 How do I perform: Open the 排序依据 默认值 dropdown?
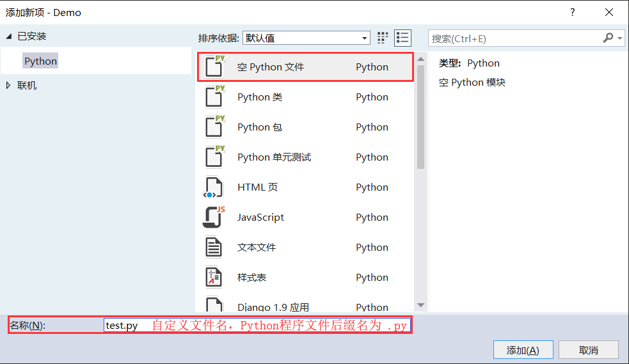point(306,38)
